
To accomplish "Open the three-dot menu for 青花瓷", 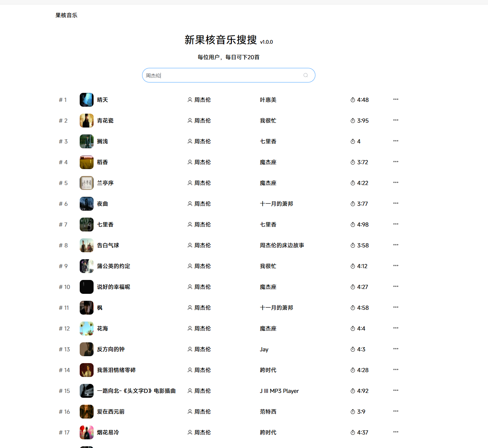I will [395, 120].
